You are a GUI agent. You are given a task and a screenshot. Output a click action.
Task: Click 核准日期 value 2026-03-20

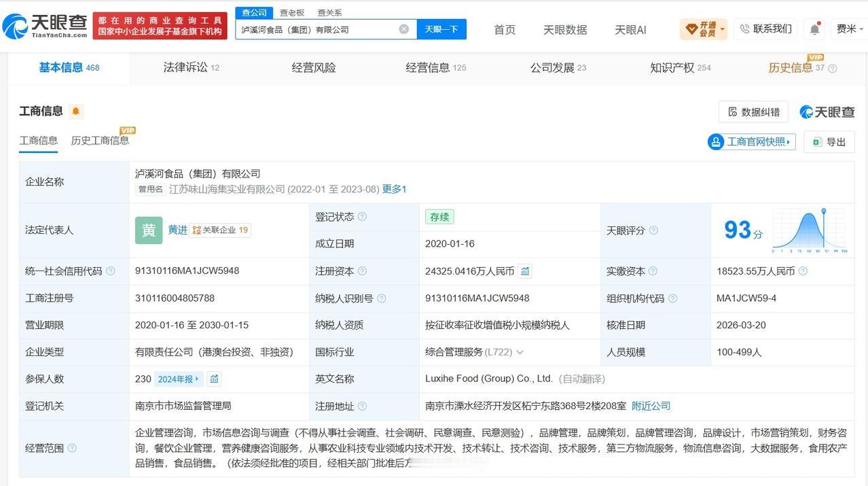[741, 325]
